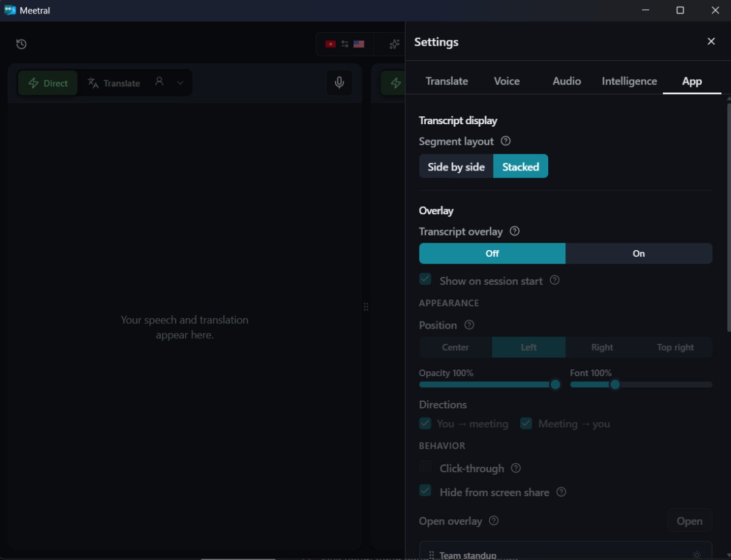731x560 pixels.
Task: Enable Click-through checkbox
Action: (x=425, y=467)
